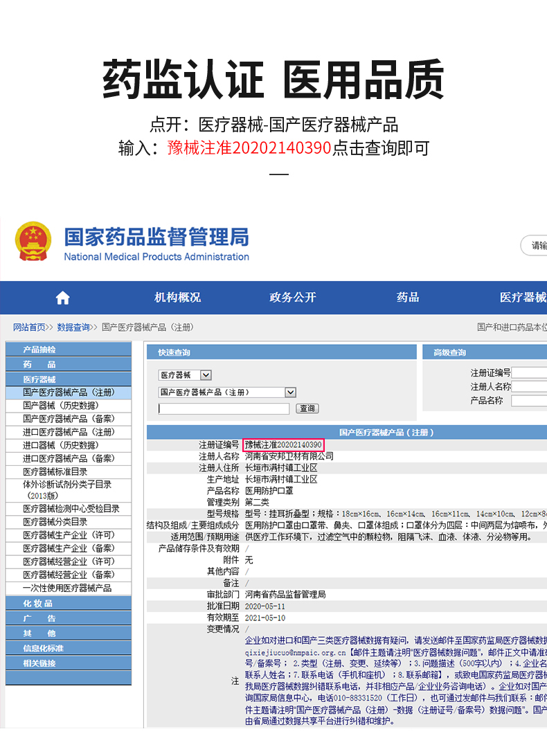
Task: Select 进口医疗器械产品（注册） in sidebar
Action: tap(69, 432)
